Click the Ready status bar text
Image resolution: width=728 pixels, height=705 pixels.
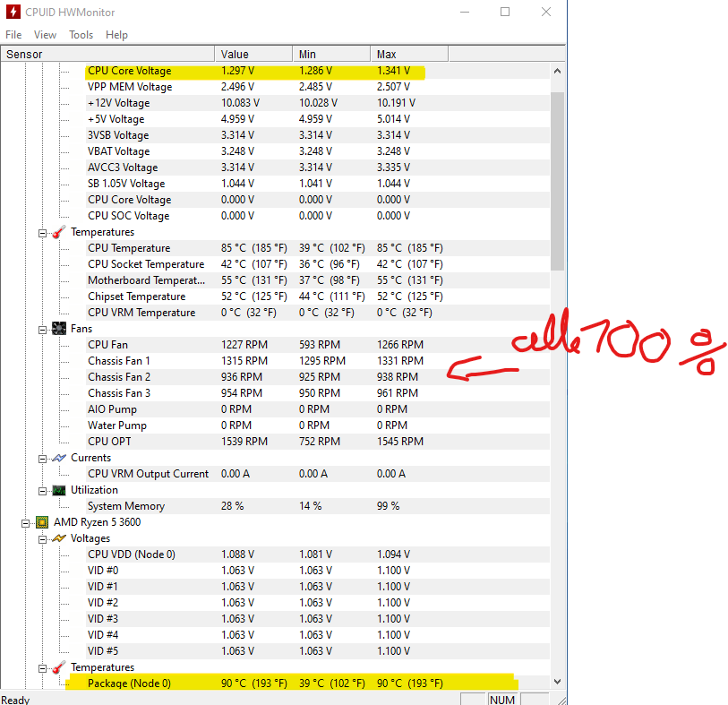[16, 700]
